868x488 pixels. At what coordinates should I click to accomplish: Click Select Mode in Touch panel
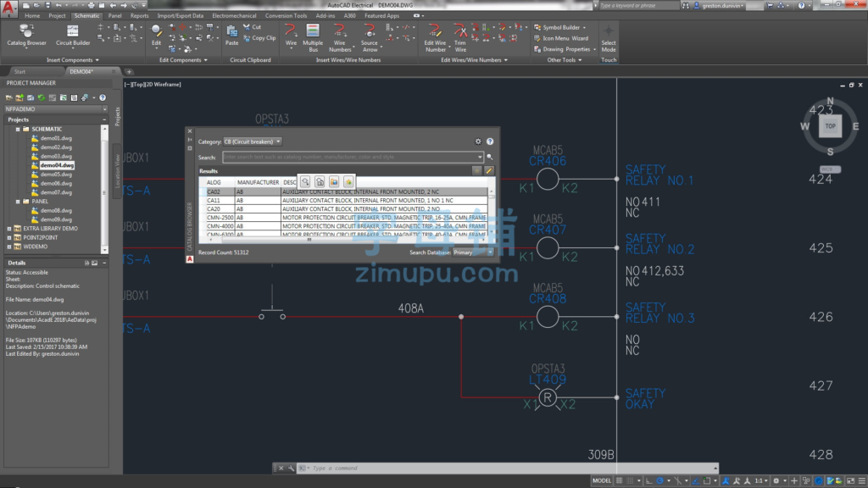point(609,39)
